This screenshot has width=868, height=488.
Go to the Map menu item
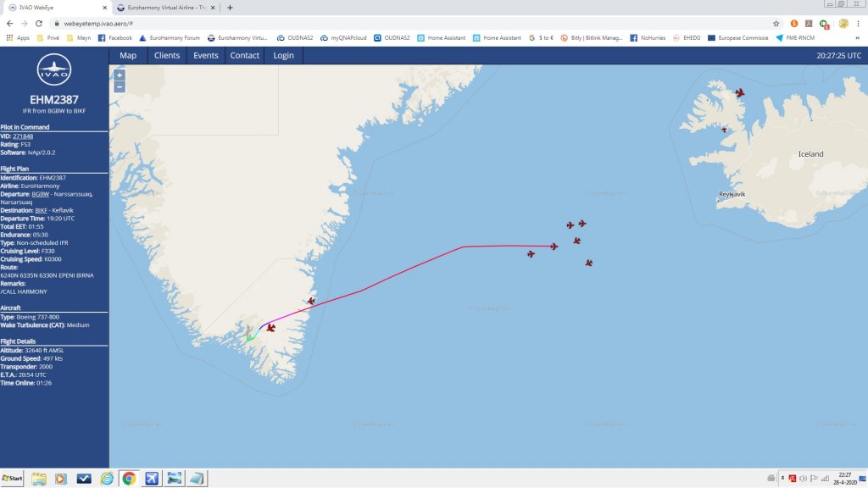[128, 55]
